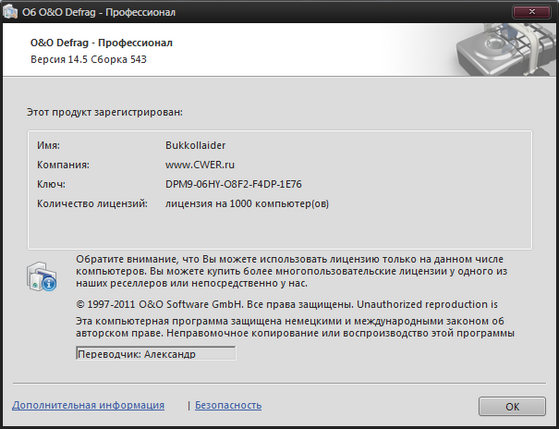559x429 pixels.
Task: Click the Ключ label in registration box
Action: (51, 184)
